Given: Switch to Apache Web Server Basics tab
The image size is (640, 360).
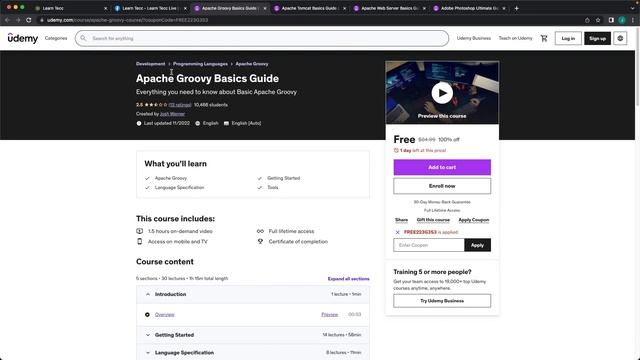Looking at the screenshot, I should 389,8.
